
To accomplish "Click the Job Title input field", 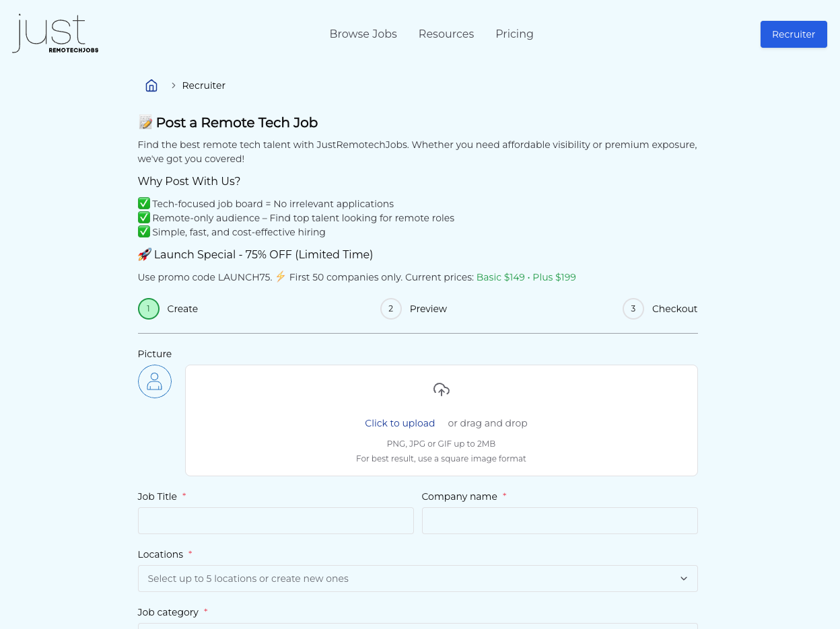I will click(x=275, y=521).
